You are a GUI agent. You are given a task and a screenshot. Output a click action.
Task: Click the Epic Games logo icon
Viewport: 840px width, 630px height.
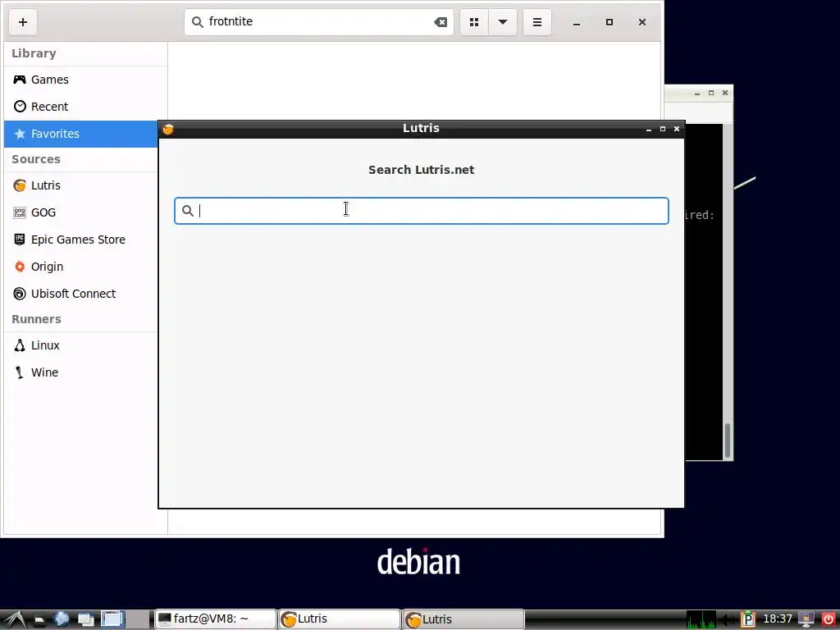click(20, 240)
